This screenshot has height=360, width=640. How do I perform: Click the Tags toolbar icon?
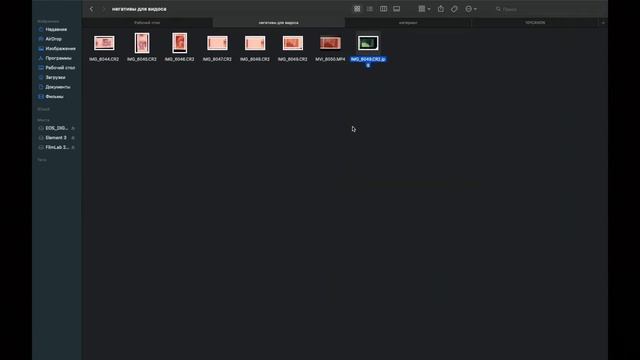coord(454,9)
